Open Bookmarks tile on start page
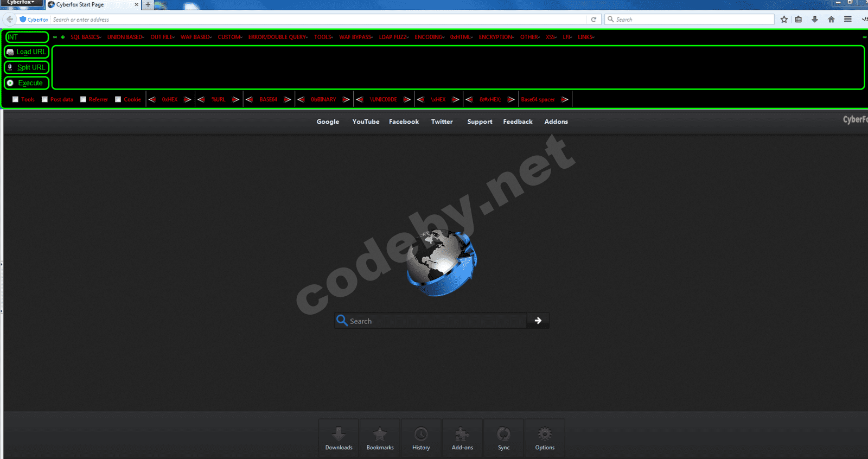 point(380,438)
